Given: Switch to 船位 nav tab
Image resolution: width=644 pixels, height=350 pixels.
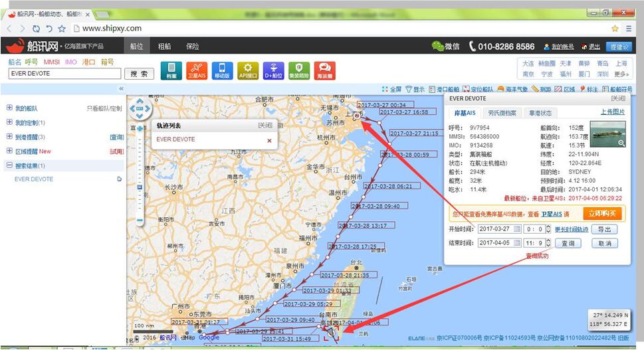Looking at the screenshot, I should (x=137, y=46).
